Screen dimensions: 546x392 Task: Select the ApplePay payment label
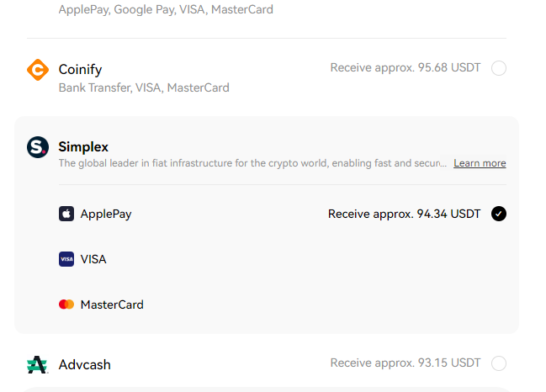point(106,215)
